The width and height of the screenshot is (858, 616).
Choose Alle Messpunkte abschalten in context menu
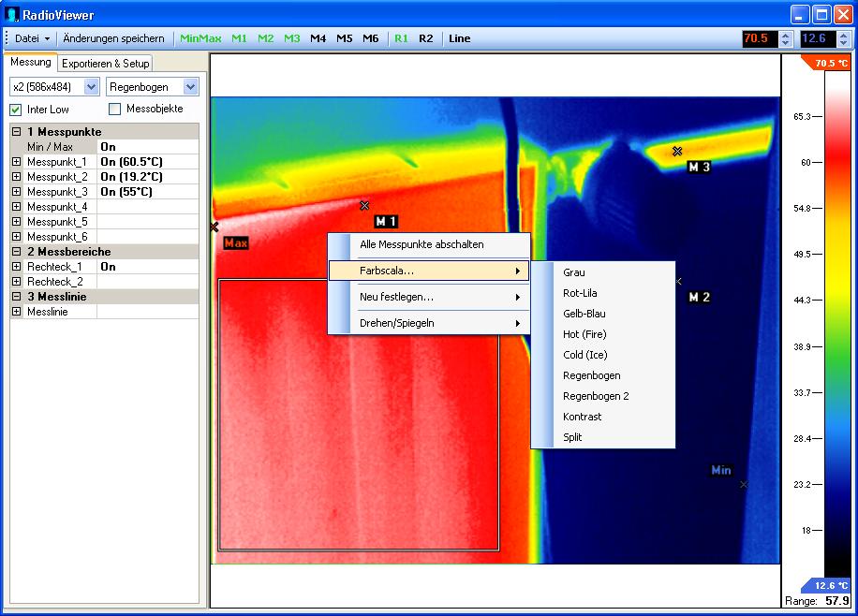coord(422,244)
